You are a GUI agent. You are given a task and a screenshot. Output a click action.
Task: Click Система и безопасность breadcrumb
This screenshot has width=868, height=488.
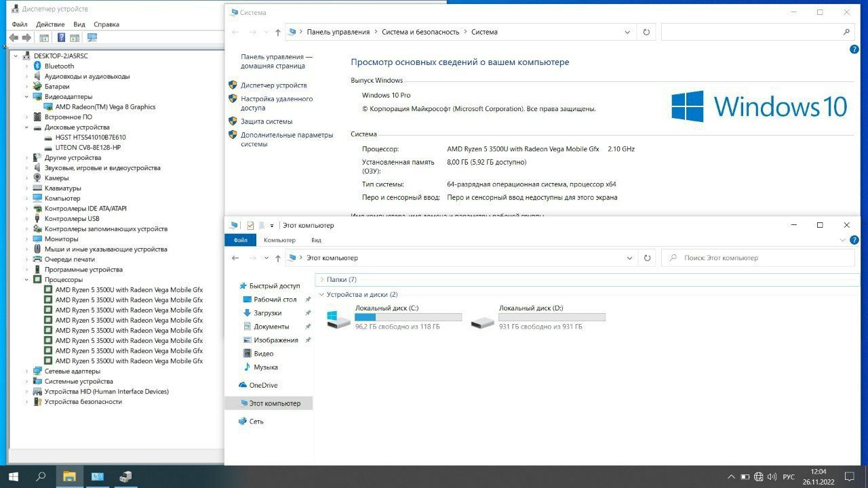tap(420, 32)
